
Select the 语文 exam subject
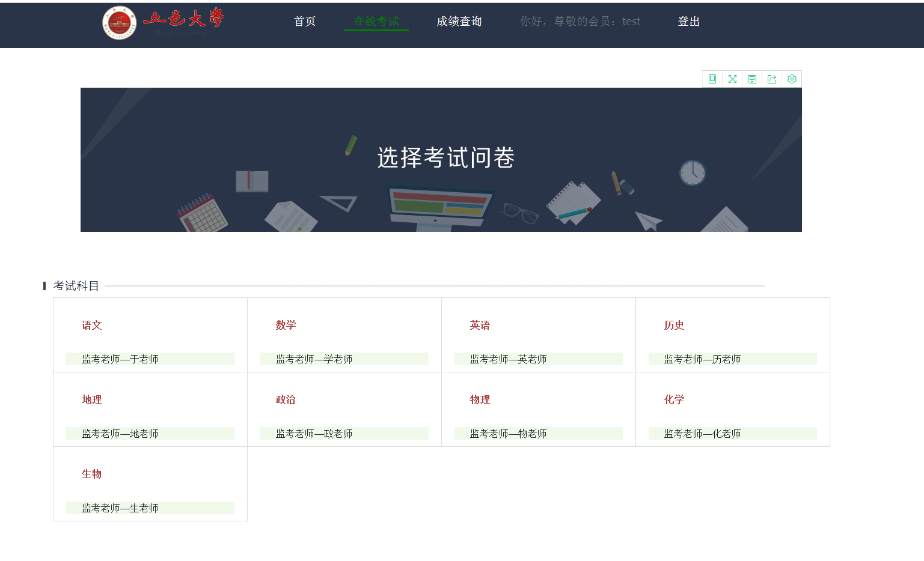[x=92, y=326]
